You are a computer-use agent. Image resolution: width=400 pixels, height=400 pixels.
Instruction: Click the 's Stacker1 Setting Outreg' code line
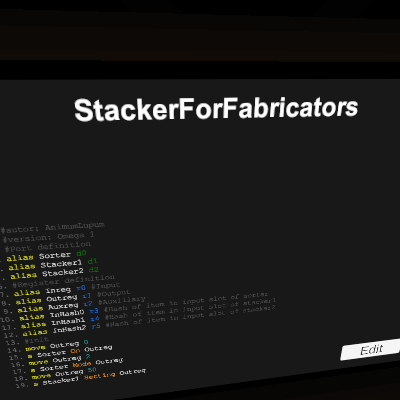click(x=89, y=378)
